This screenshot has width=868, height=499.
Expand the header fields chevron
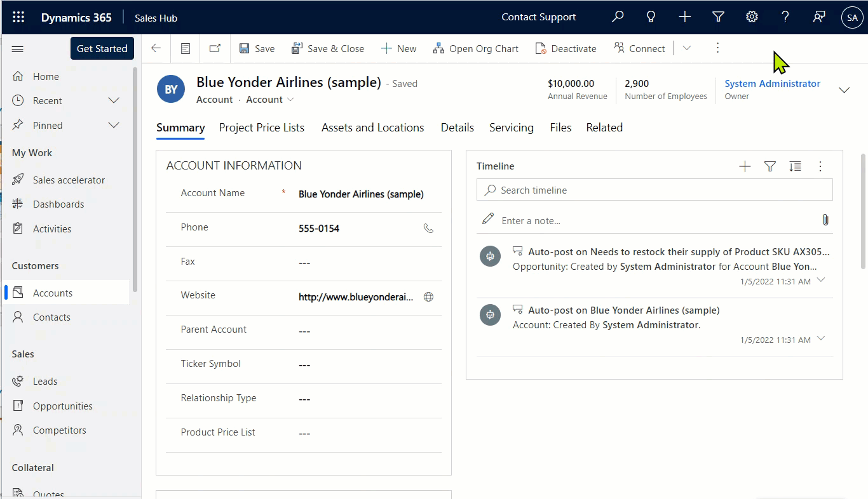(x=844, y=90)
